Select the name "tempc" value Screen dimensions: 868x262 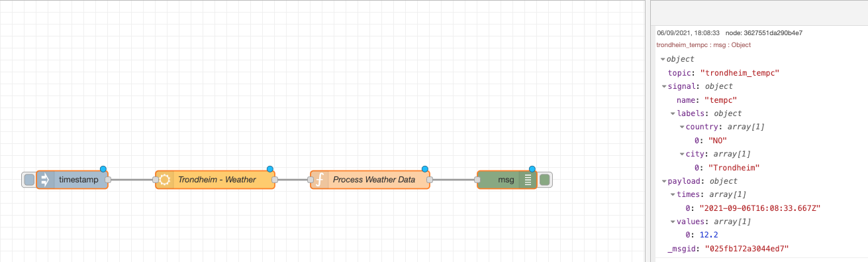click(x=721, y=100)
